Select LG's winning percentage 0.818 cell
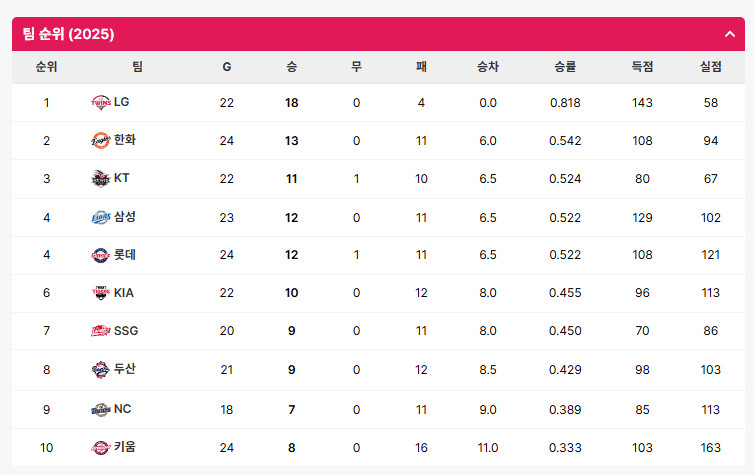This screenshot has width=754, height=475. 565,103
